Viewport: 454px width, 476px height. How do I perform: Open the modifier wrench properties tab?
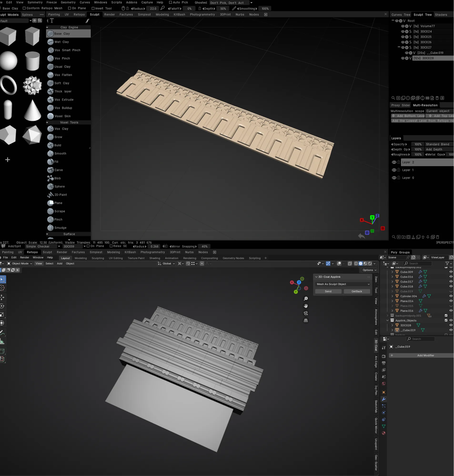[384, 399]
